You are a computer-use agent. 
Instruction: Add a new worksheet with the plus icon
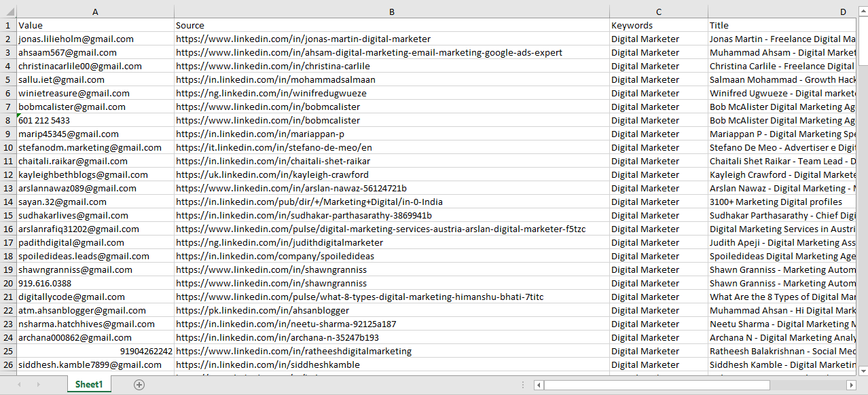(139, 384)
